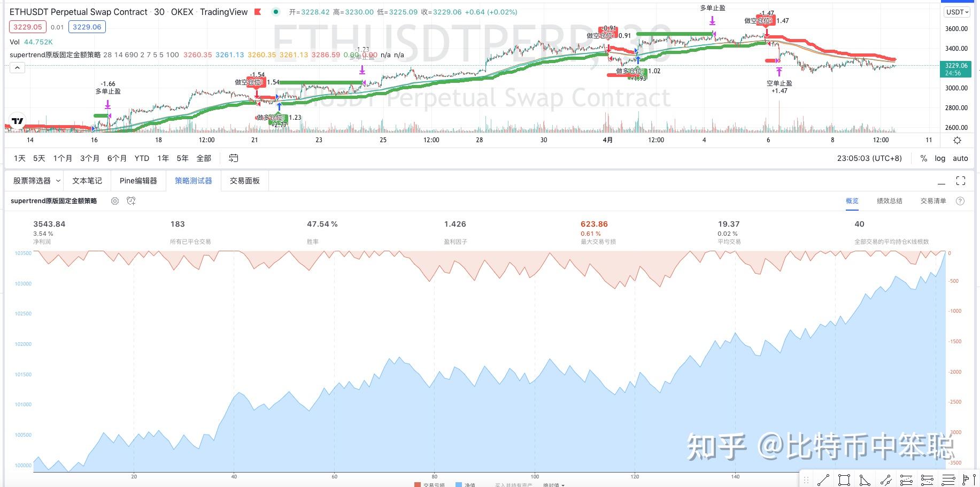Open the Pine编辑器 panel
This screenshot has width=980, height=487.
coord(138,181)
